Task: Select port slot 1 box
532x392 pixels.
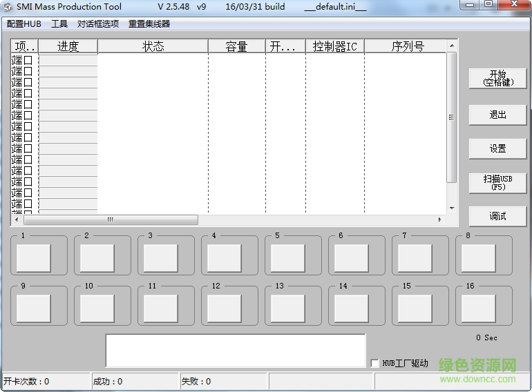Action: [34, 258]
